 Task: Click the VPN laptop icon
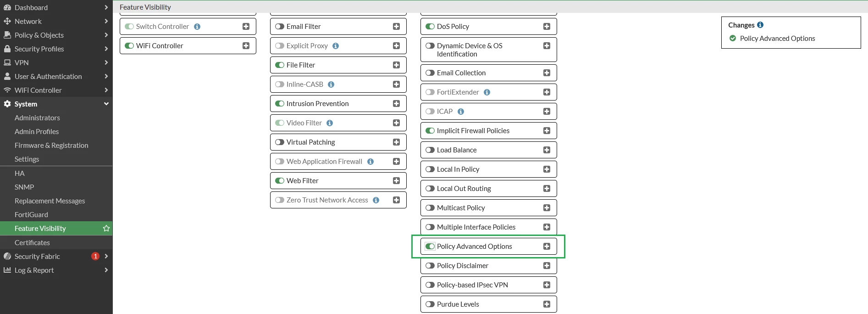pos(7,62)
